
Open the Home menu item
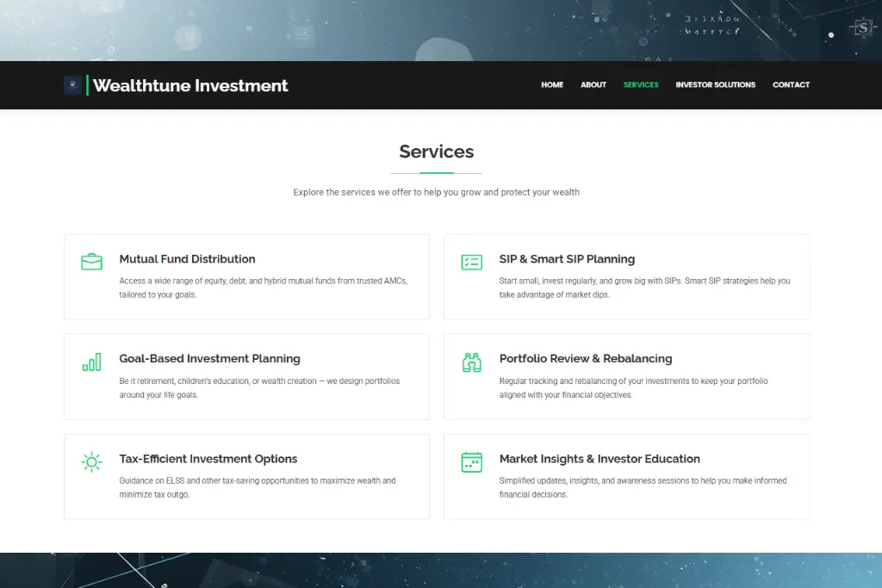coord(552,85)
